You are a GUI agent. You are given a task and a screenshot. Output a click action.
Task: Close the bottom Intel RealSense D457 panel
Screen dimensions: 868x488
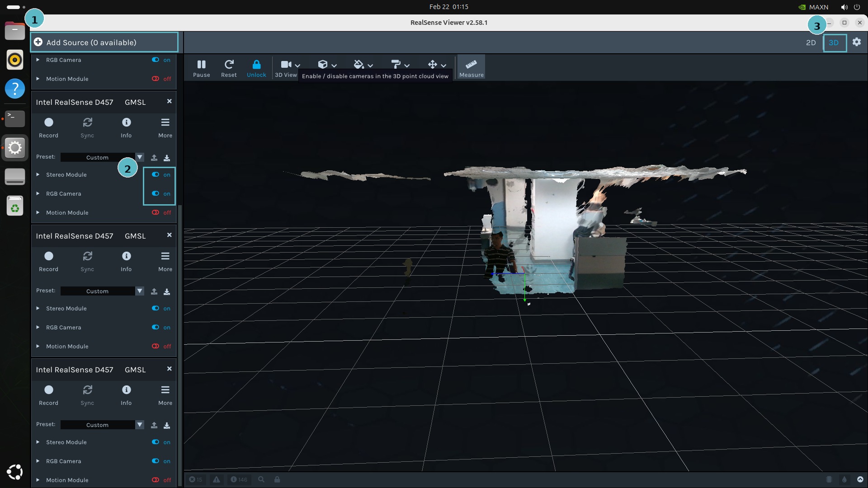[169, 369]
